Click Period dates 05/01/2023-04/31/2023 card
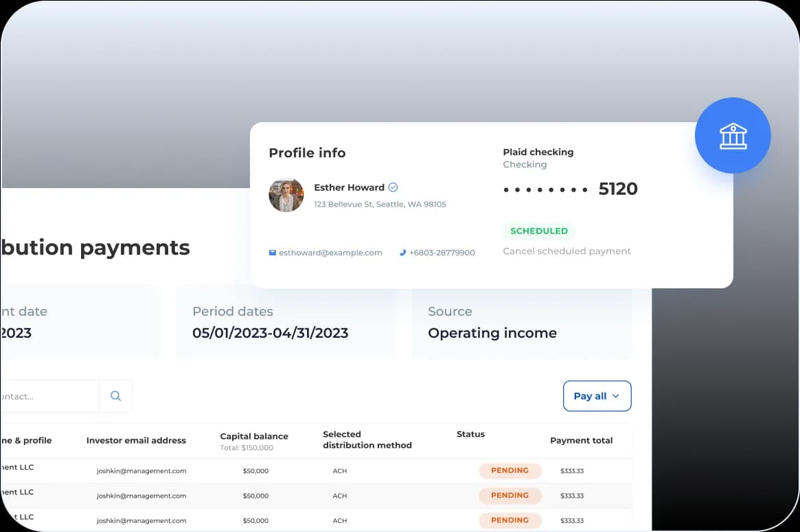The height and width of the screenshot is (532, 800). coord(286,323)
